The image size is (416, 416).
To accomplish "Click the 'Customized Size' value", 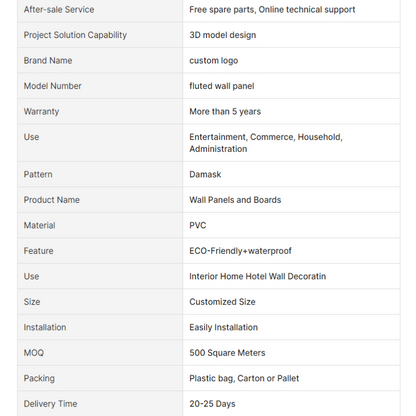I will [222, 302].
